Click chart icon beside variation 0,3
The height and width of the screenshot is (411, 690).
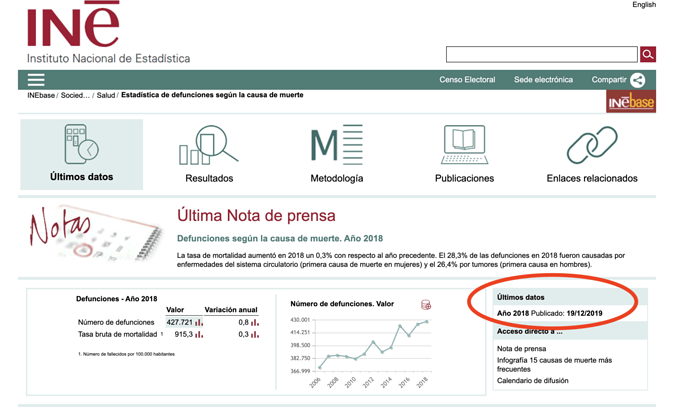pos(255,334)
